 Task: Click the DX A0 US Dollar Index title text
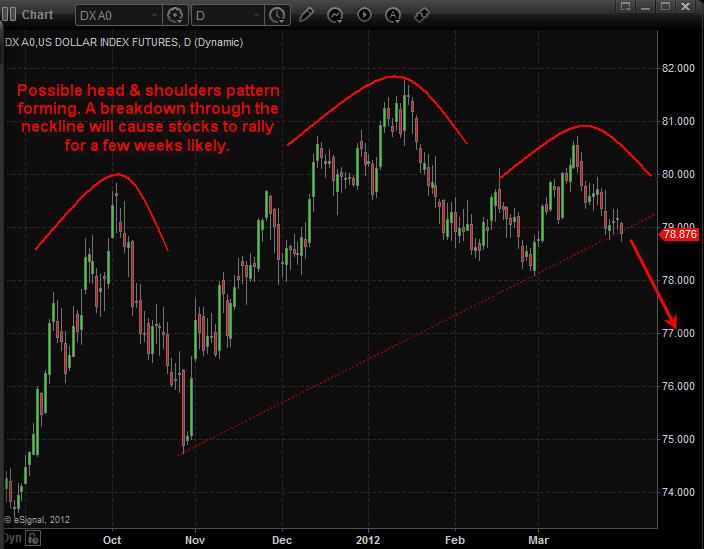(x=124, y=42)
